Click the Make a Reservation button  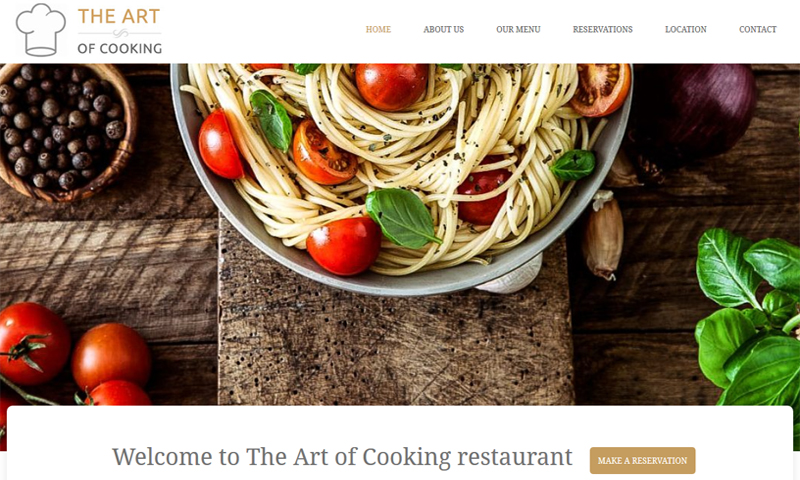pyautogui.click(x=642, y=461)
